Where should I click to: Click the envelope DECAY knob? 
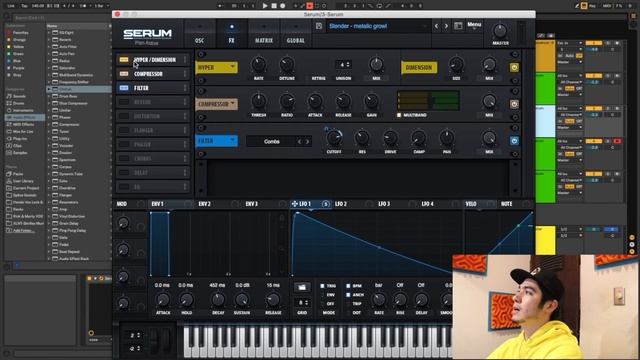pos(218,300)
